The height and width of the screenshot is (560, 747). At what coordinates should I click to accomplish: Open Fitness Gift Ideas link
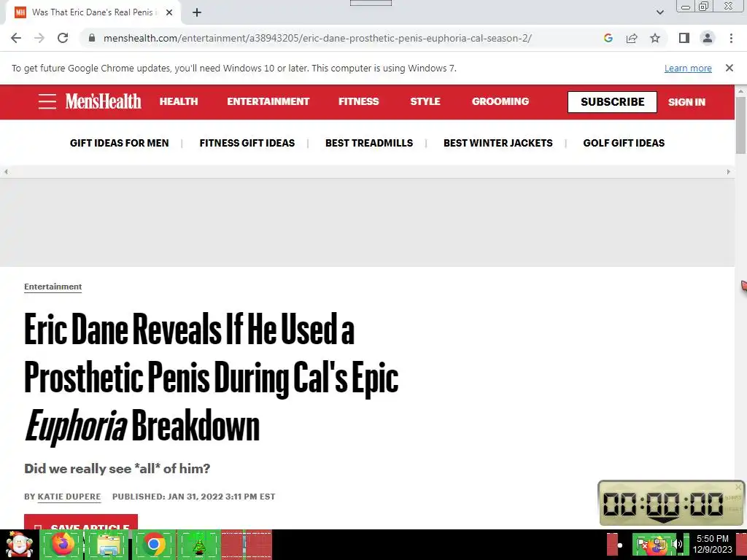click(x=247, y=143)
